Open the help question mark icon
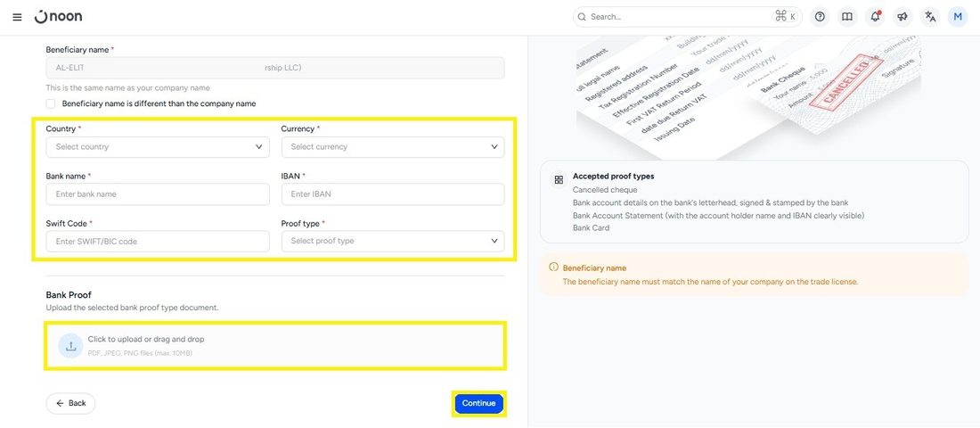The height and width of the screenshot is (428, 980). 820,17
